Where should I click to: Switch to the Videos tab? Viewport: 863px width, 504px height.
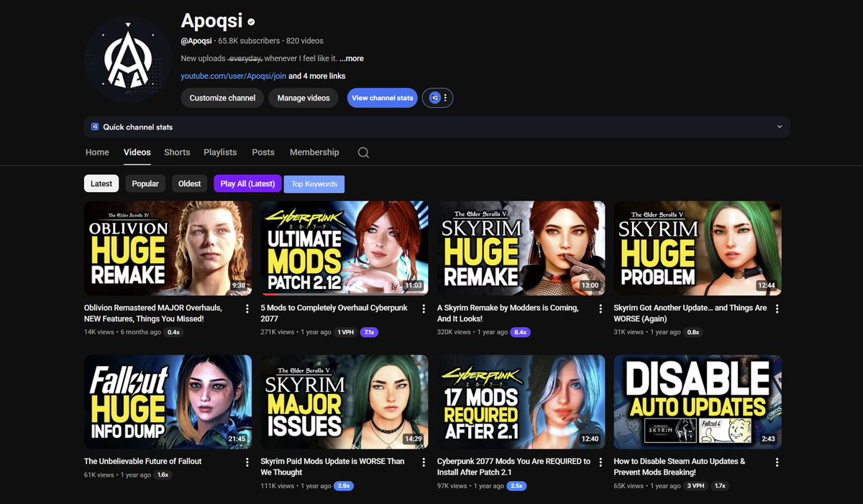coord(137,152)
